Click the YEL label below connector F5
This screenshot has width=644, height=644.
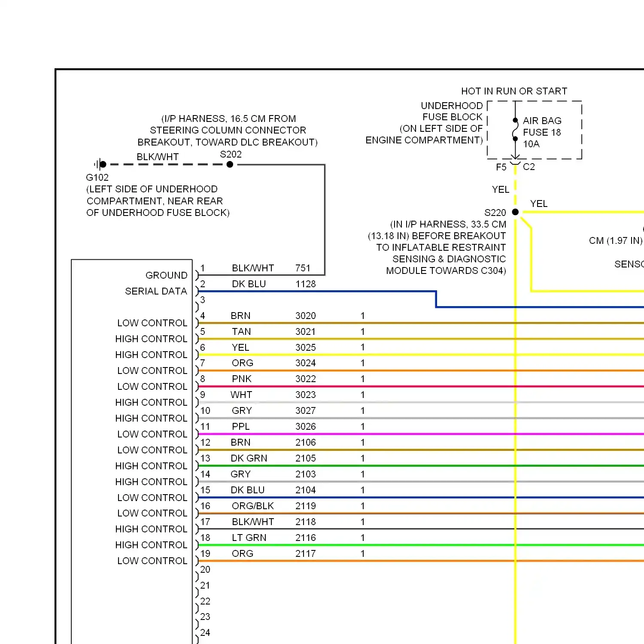[501, 189]
